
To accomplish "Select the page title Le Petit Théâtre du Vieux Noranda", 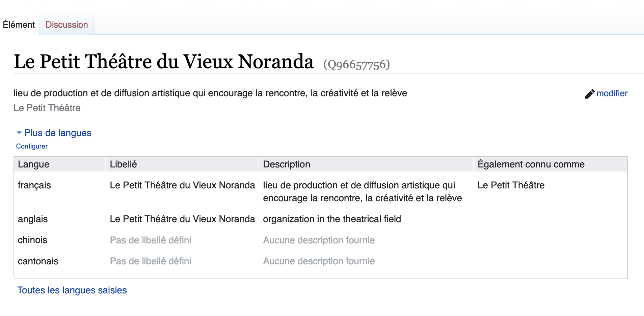I will tap(163, 61).
